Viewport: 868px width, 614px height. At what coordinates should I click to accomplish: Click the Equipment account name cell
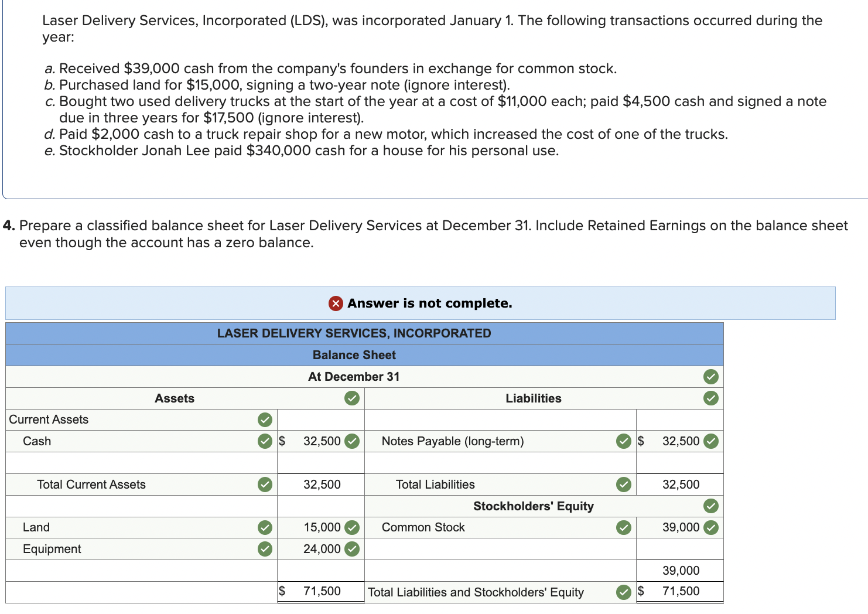(x=141, y=549)
